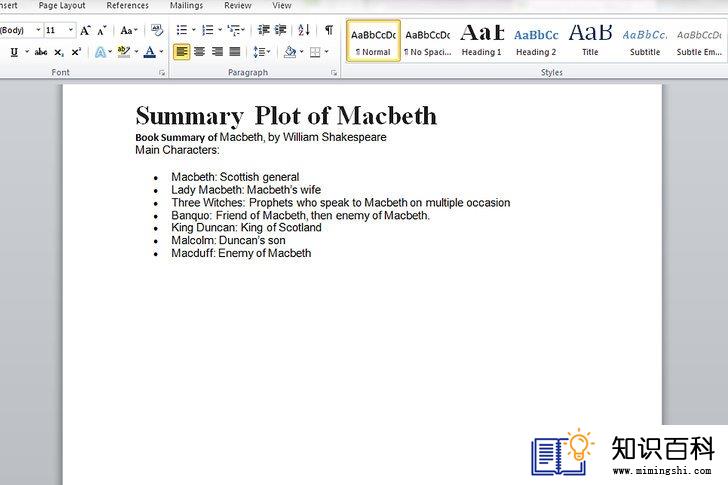Screen dimensions: 728x485
Task: Toggle underline formatting
Action: [14, 52]
